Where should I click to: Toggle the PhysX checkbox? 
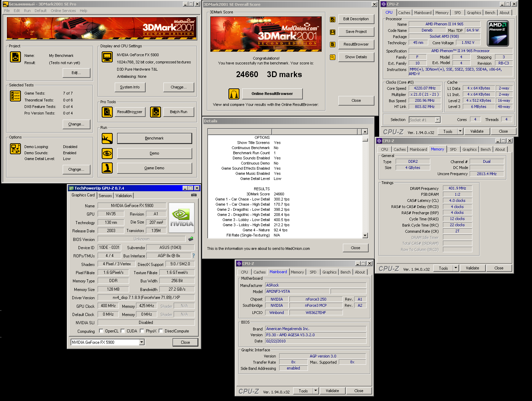(x=141, y=331)
